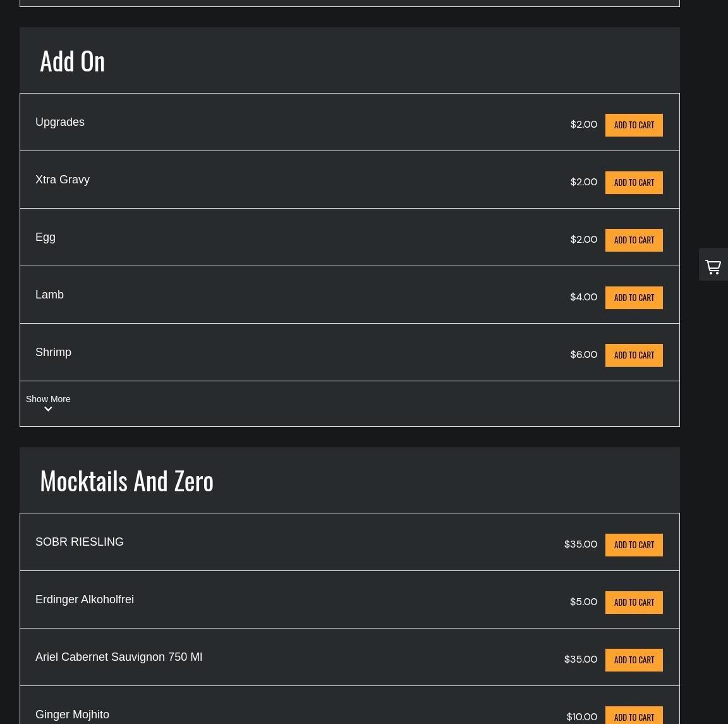Click the Ginger Mojhito item name
The height and width of the screenshot is (724, 728).
(72, 715)
